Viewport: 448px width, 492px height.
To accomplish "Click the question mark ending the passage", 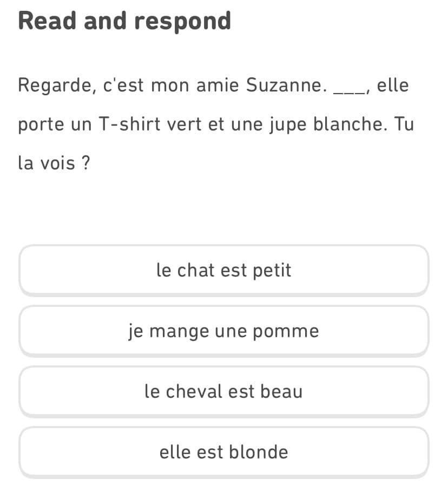I will coord(85,163).
